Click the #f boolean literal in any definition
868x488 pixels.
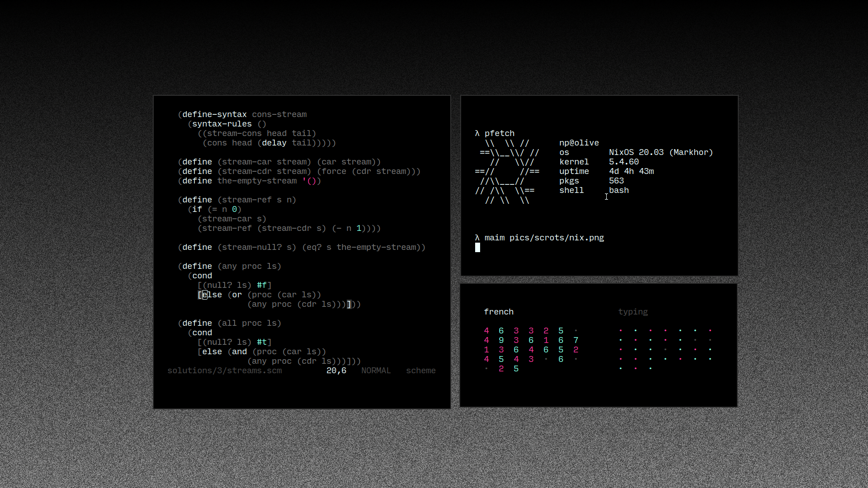(262, 285)
